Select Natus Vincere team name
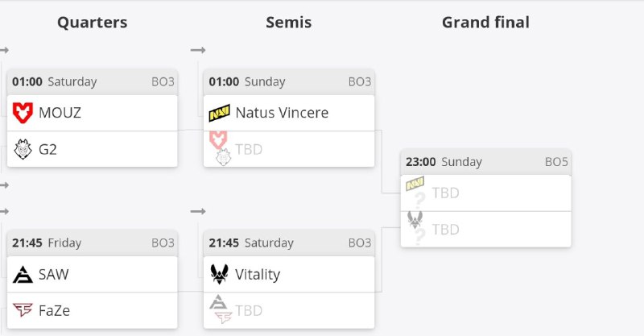The image size is (644, 336). pyautogui.click(x=282, y=113)
